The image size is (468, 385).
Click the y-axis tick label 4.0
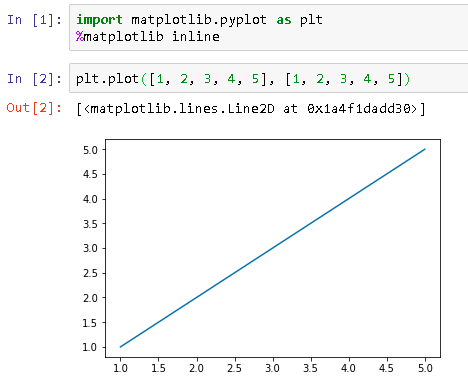[x=90, y=199]
